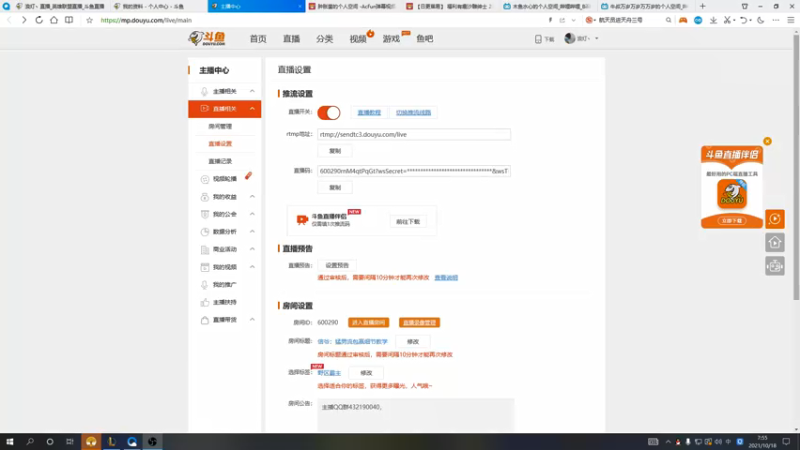Click the shopping bag icon in sidebar

205,320
